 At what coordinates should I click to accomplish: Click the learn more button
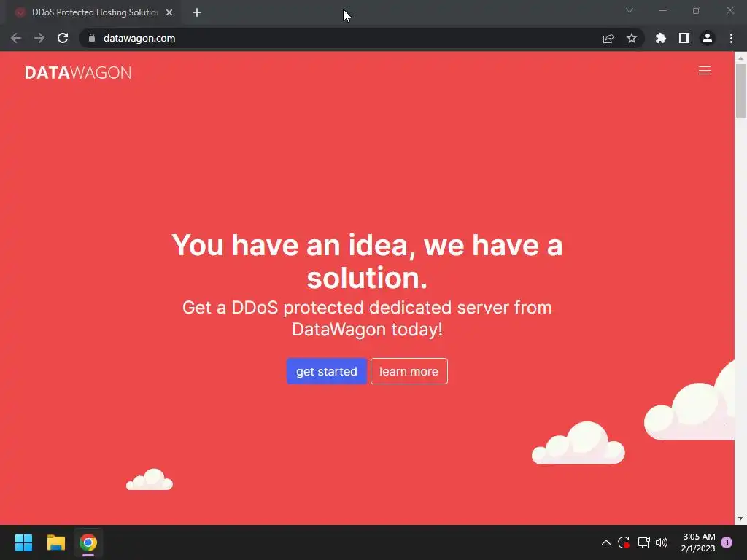point(409,371)
